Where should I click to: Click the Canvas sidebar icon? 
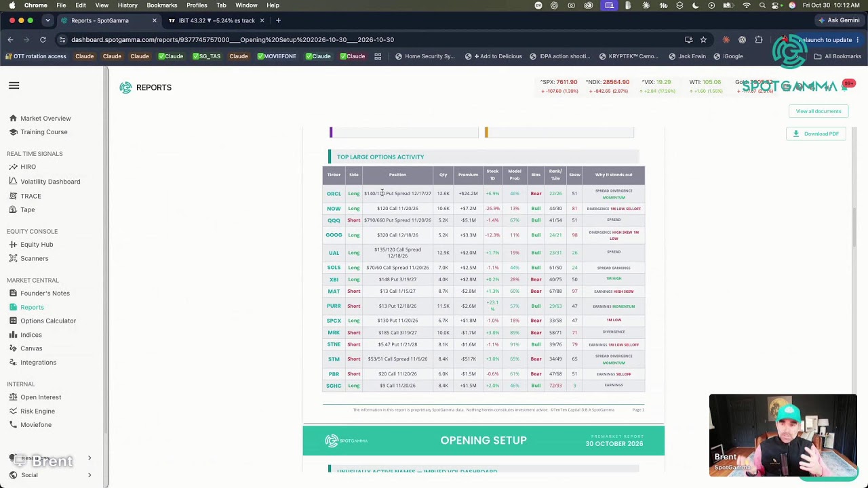(x=13, y=348)
